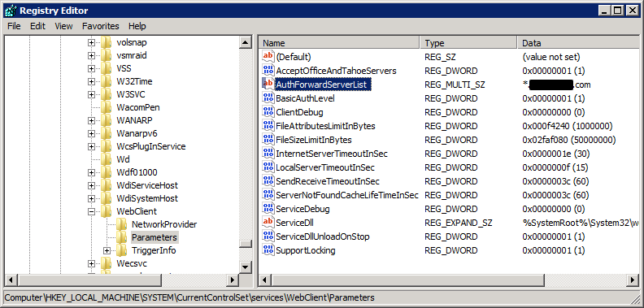Open the Edit menu

[x=37, y=26]
